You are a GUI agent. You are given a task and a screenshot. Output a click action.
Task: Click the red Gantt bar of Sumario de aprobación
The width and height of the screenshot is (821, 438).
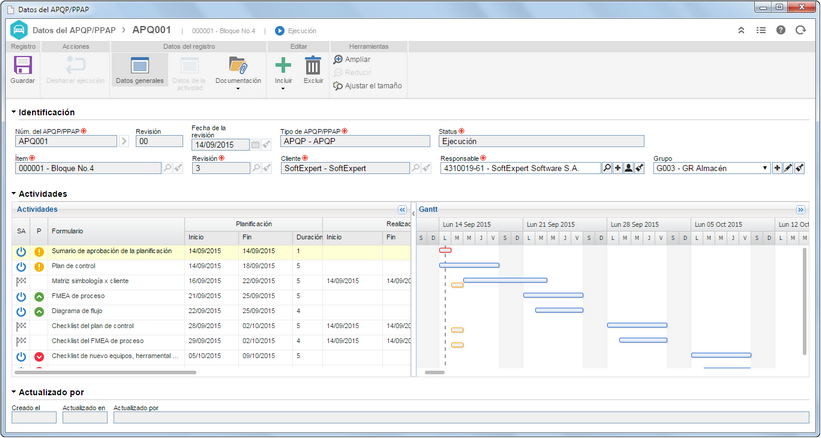point(445,251)
